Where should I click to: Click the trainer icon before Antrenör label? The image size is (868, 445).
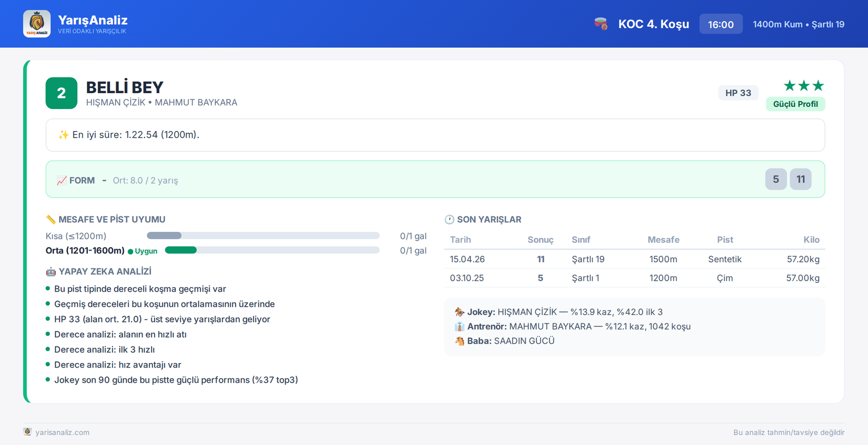[459, 327]
